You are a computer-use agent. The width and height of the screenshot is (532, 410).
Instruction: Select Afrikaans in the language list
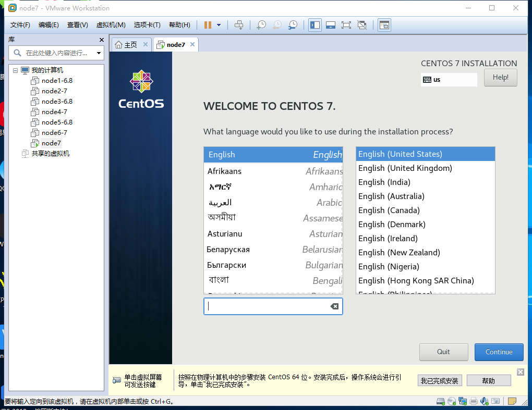click(x=273, y=171)
